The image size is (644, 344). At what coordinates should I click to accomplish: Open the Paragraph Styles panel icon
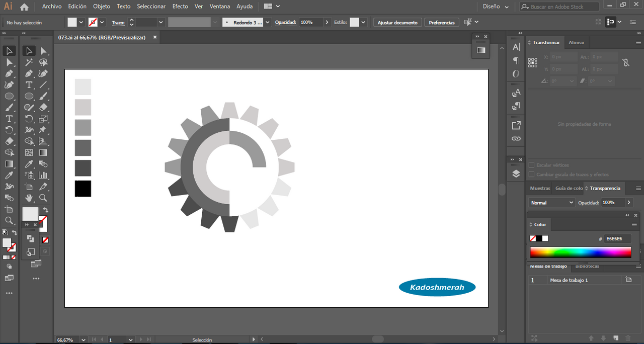(516, 106)
